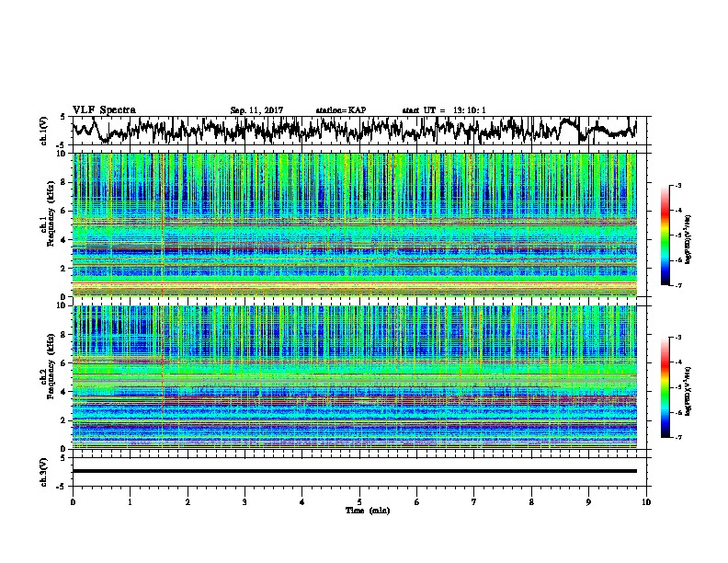Click the time axis tick '6'
The image size is (728, 563).
(417, 502)
